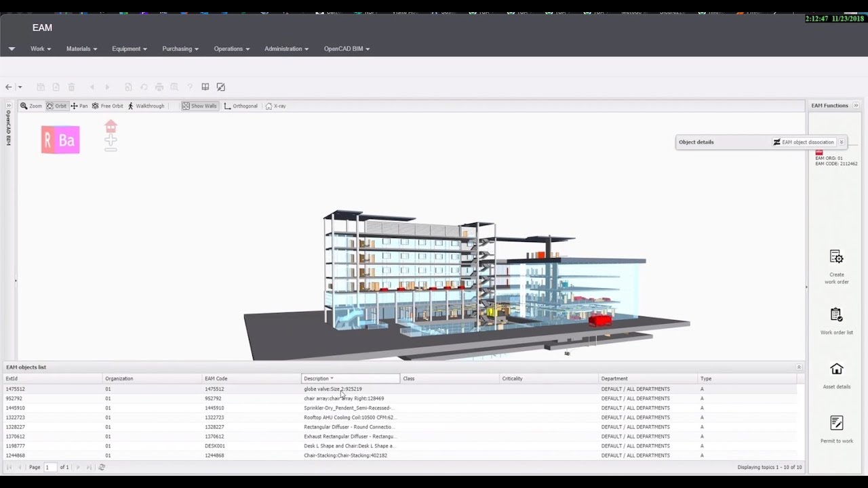The image size is (868, 488).
Task: Click the copy record icon
Action: (128, 87)
